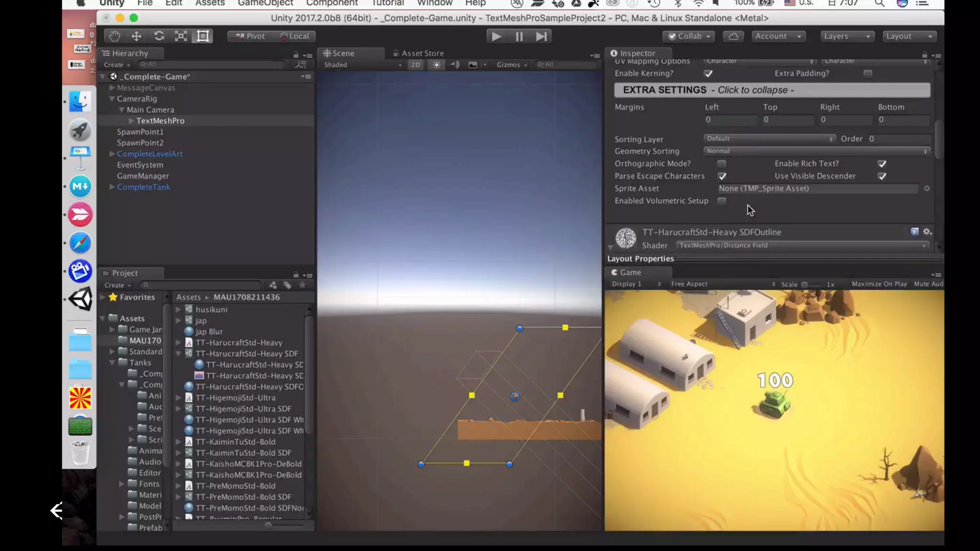Uncheck Parse Escape Characters

point(722,176)
